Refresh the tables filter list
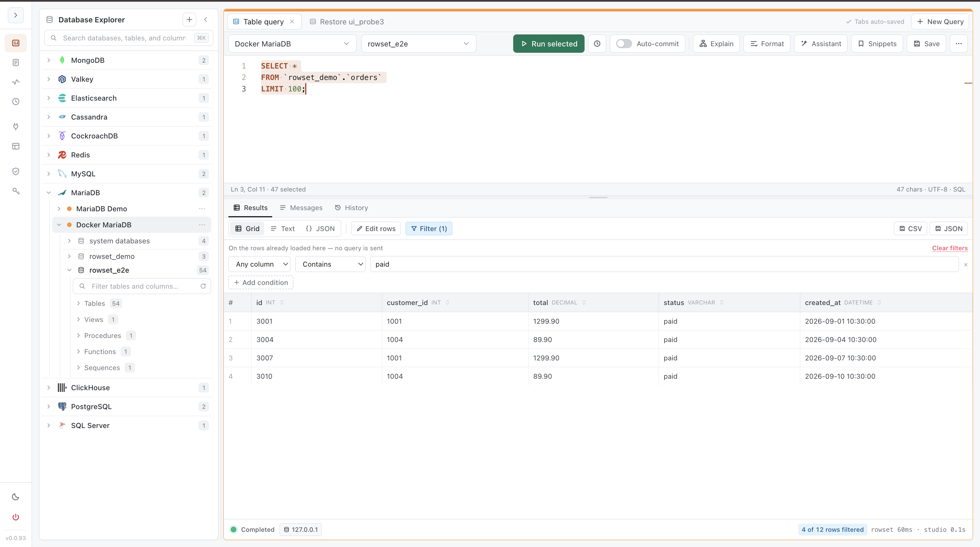 click(x=203, y=286)
